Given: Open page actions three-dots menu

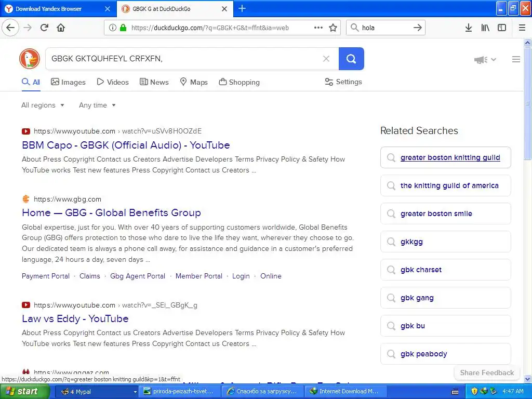Looking at the screenshot, I should click(318, 28).
